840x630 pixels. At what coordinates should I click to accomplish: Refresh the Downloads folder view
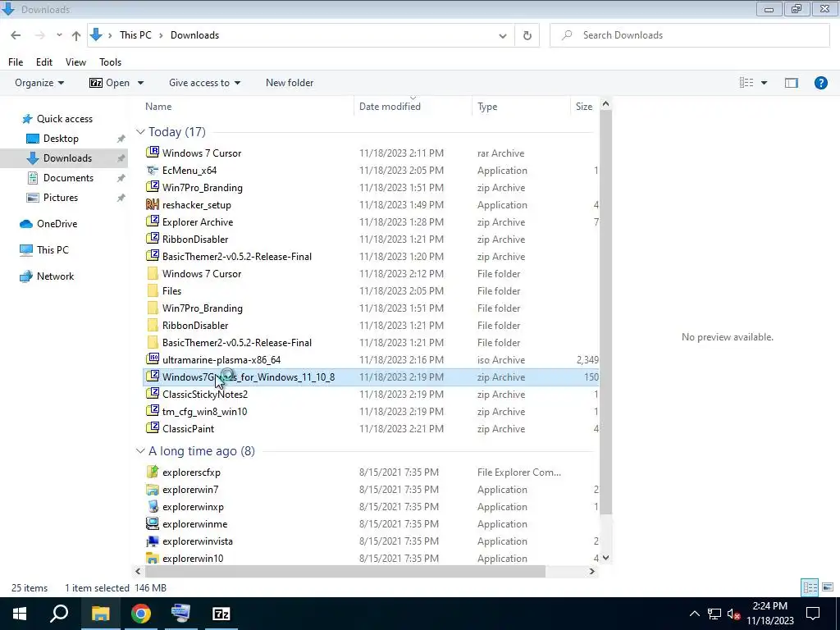pyautogui.click(x=527, y=35)
